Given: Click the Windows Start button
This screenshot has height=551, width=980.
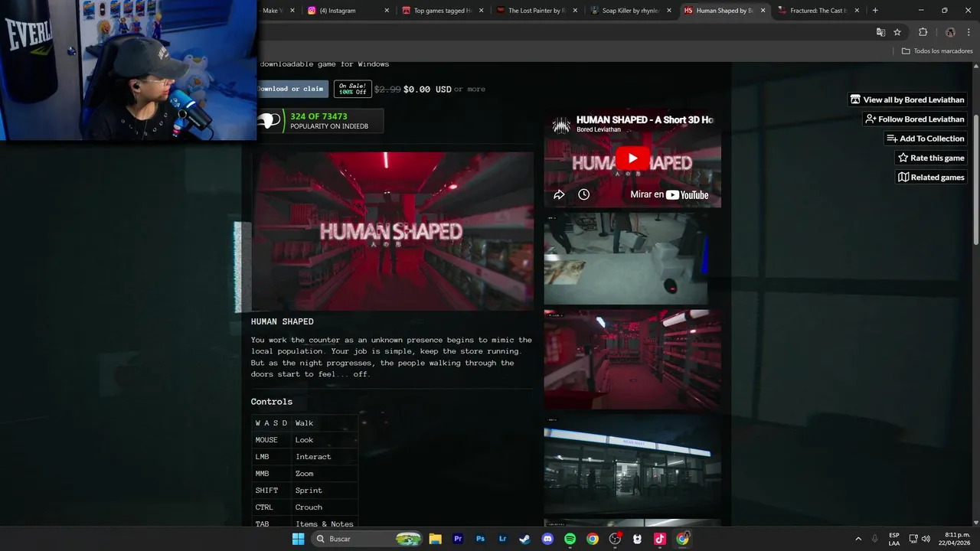Looking at the screenshot, I should (x=298, y=539).
